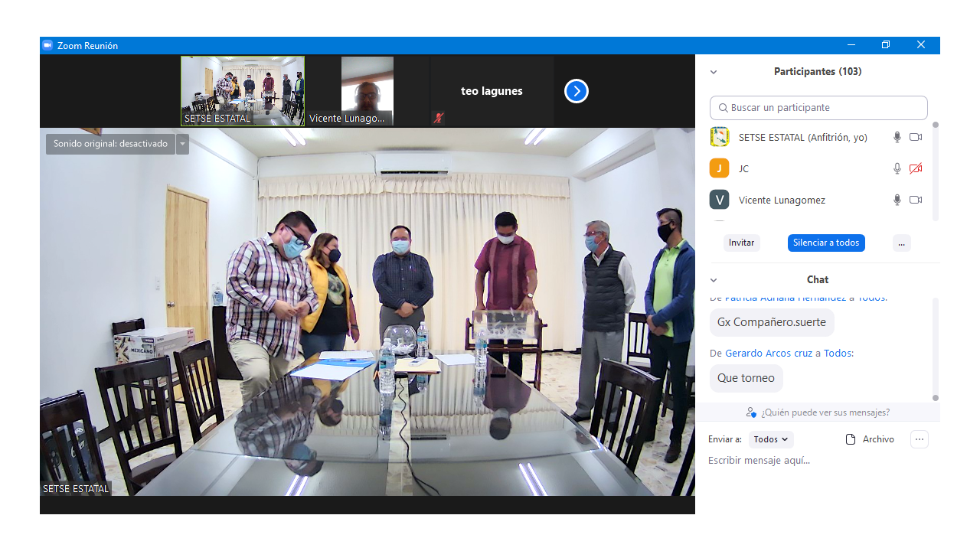This screenshot has height=551, width=980.
Task: Select SETSE ESTATAL video thumbnail
Action: (x=243, y=91)
